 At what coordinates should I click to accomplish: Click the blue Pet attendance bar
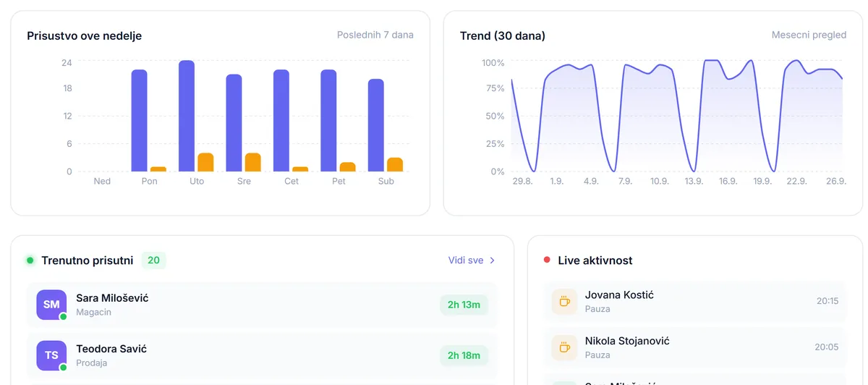[328, 121]
